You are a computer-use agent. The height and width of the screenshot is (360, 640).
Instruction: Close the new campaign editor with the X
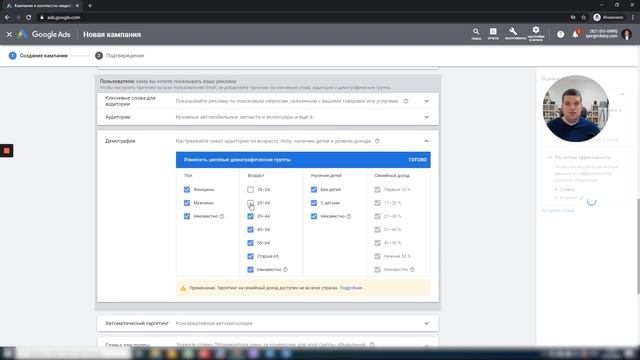click(9, 35)
